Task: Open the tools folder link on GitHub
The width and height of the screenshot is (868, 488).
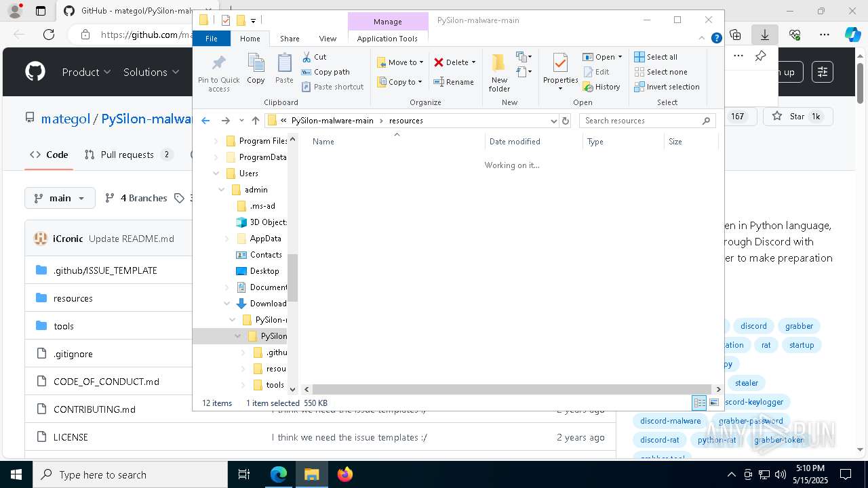Action: pyautogui.click(x=64, y=326)
